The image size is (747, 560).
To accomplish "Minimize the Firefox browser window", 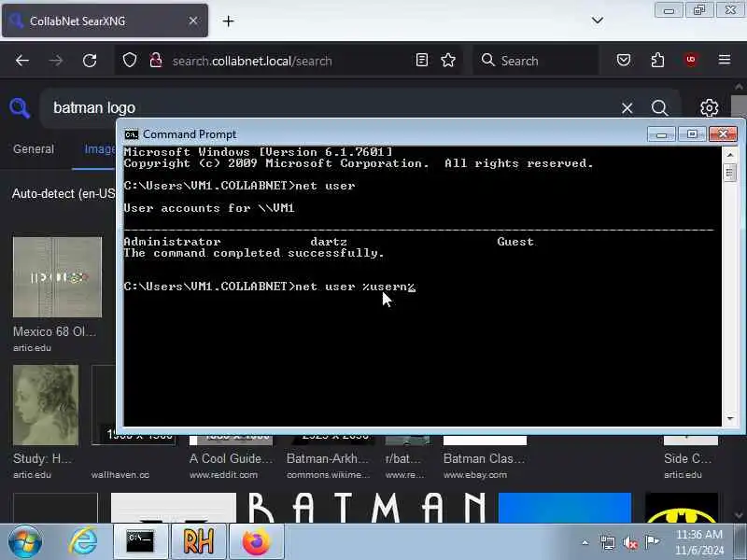I will click(669, 10).
